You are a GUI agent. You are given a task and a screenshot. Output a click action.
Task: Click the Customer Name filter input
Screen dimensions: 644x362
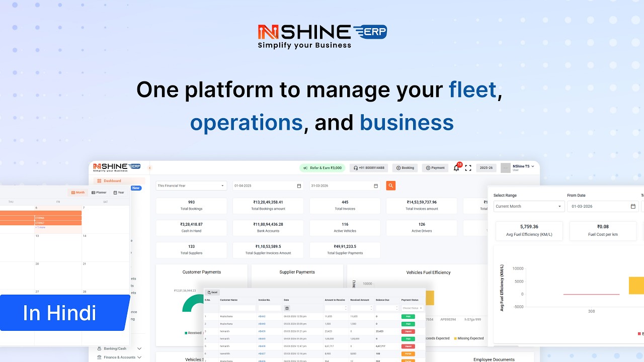pyautogui.click(x=237, y=308)
